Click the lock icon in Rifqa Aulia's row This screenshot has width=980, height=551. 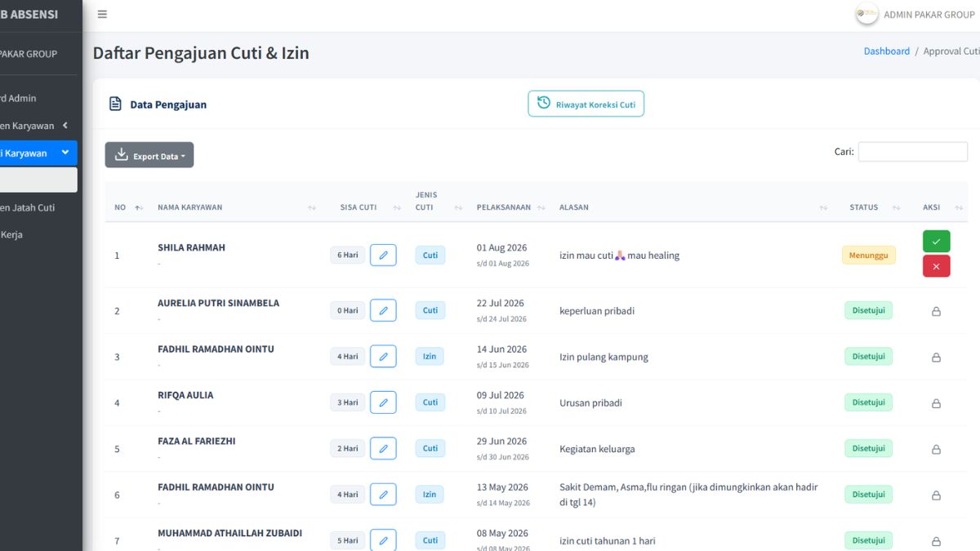pyautogui.click(x=936, y=403)
